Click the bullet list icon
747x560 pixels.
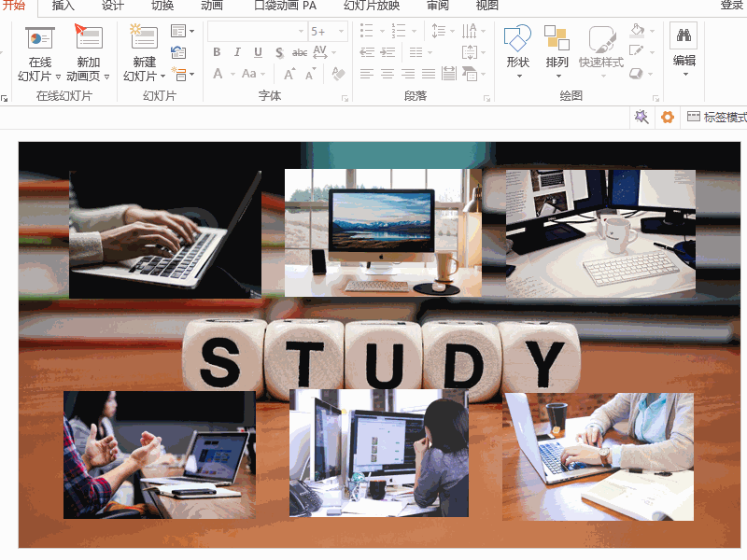[366, 31]
